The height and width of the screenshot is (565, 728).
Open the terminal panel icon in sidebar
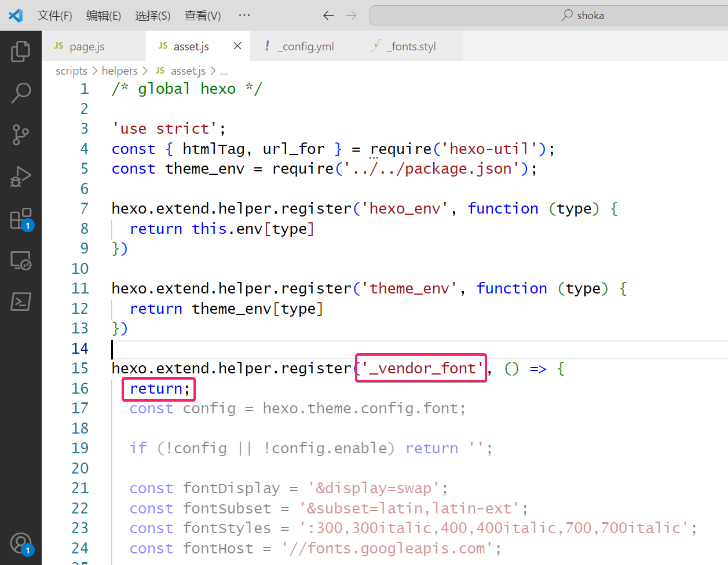(21, 302)
